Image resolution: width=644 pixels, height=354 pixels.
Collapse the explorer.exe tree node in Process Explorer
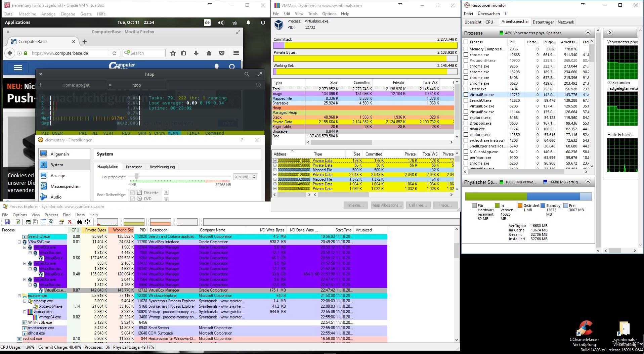pos(19,296)
